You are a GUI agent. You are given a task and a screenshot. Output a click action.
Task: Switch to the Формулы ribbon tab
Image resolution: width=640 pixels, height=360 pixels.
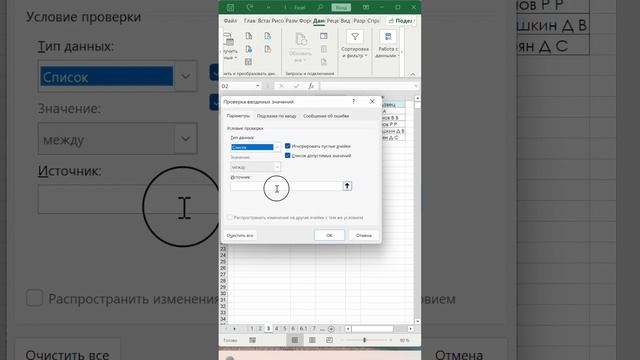pos(305,20)
